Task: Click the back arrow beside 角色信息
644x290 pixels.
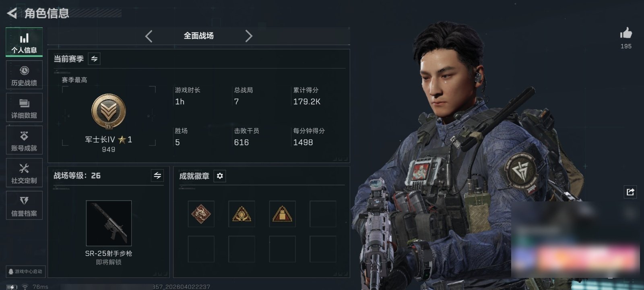Action: [x=12, y=13]
